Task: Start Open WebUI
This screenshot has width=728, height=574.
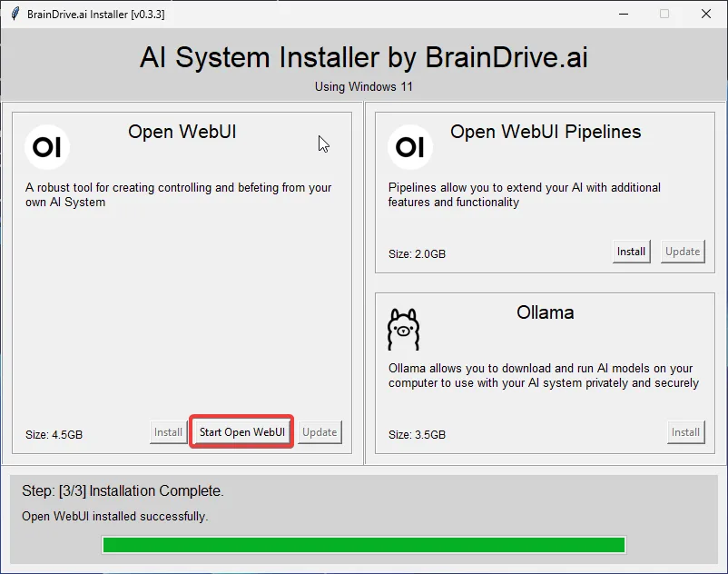Action: click(x=241, y=432)
